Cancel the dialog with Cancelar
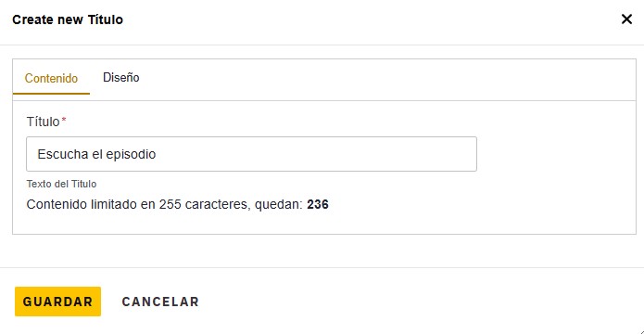The width and height of the screenshot is (644, 334). click(x=160, y=302)
